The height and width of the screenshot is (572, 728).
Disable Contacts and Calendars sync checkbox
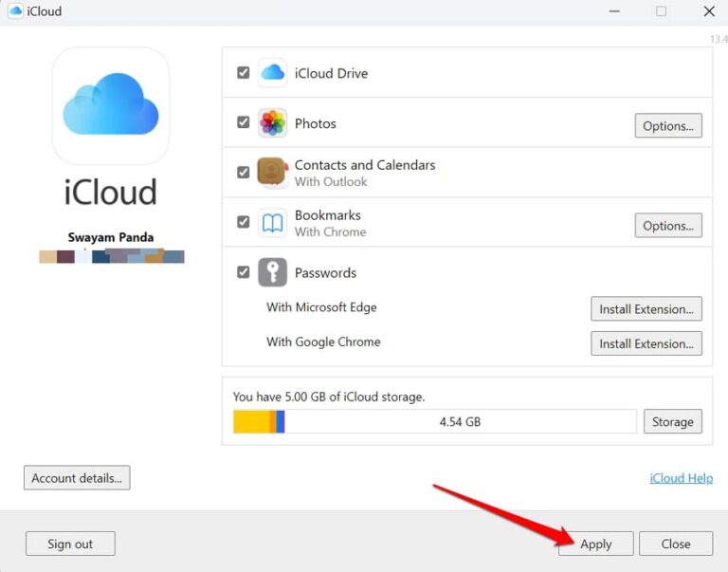(x=244, y=173)
